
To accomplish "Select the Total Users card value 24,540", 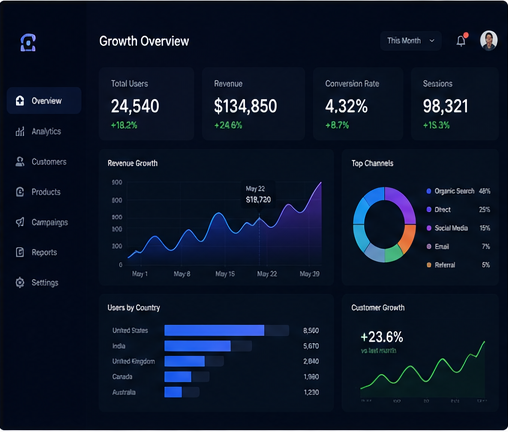I will pos(135,106).
